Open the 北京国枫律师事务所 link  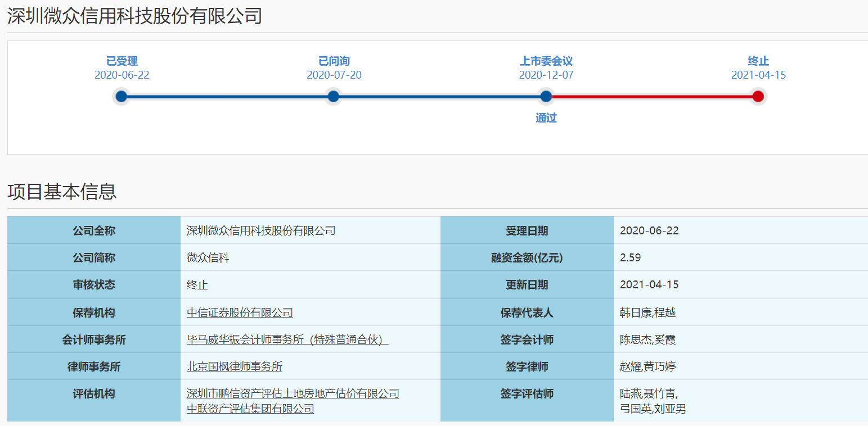tap(235, 367)
